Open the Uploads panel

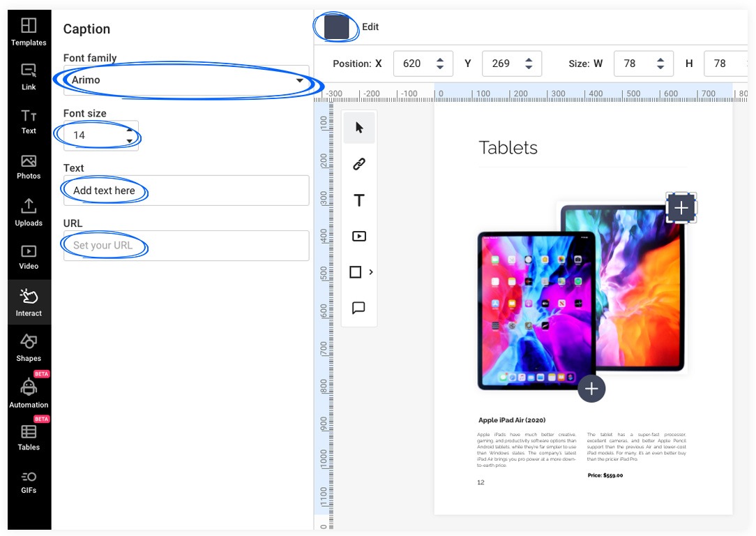click(29, 212)
